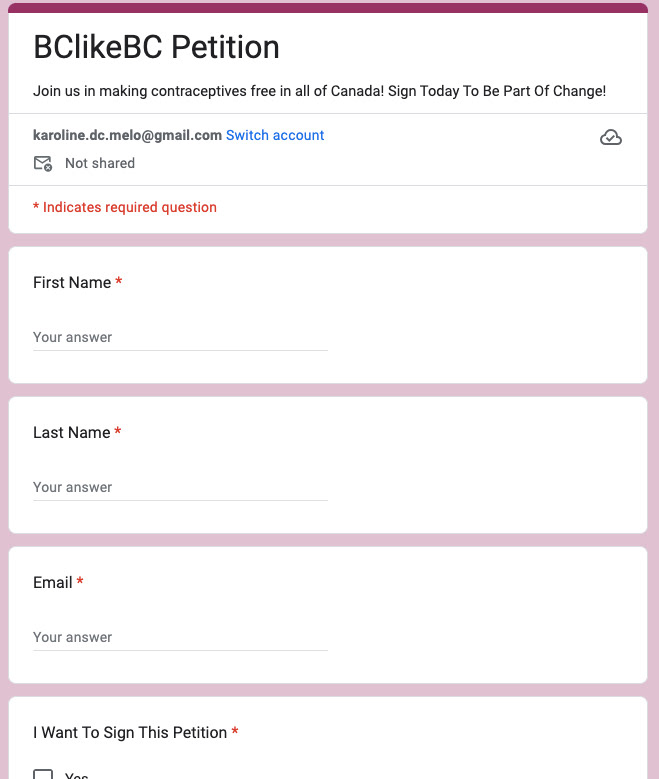Click the red asterisk beside Email
The image size is (659, 779).
coord(80,581)
